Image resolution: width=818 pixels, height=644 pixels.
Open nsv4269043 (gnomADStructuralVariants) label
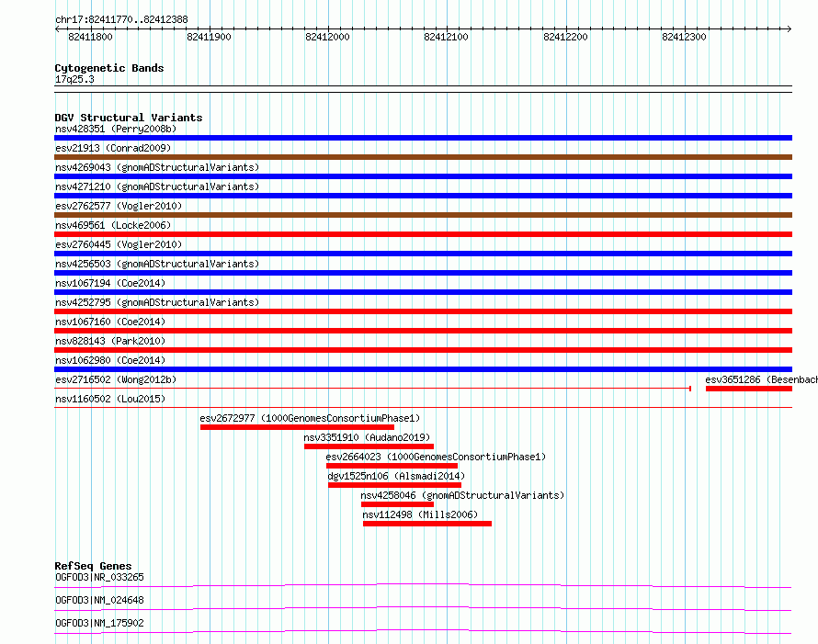[157, 167]
